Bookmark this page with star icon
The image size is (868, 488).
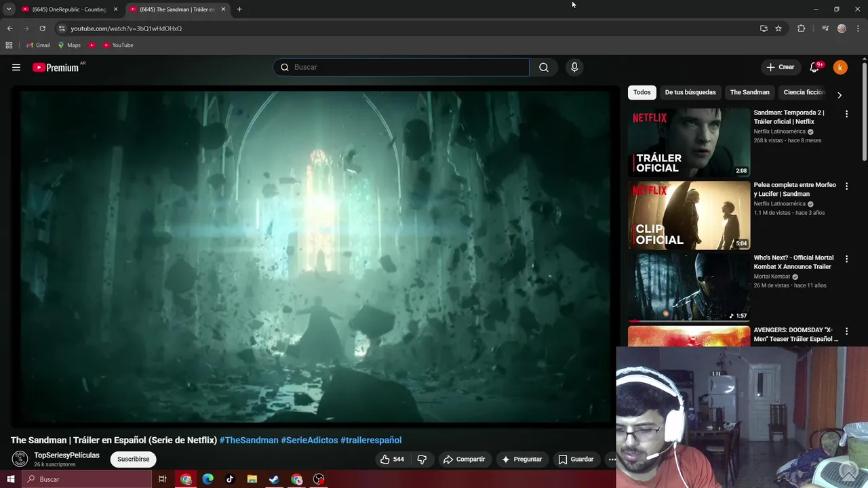778,28
